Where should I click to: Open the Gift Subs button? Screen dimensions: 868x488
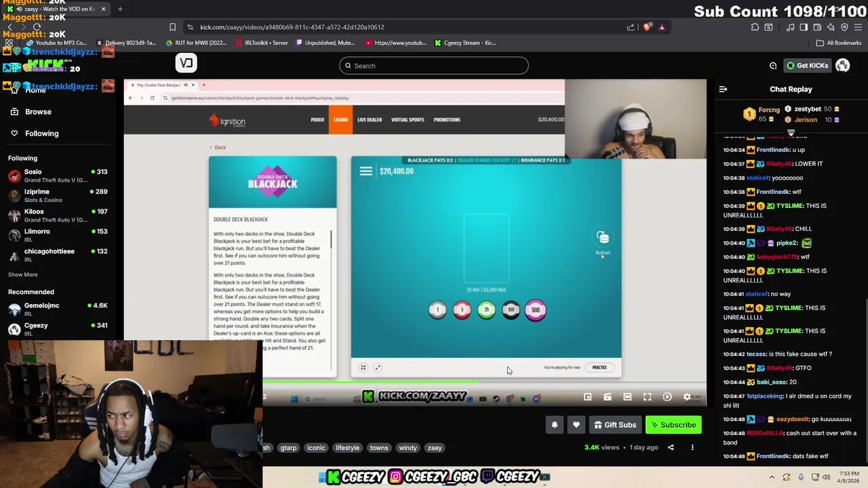615,425
